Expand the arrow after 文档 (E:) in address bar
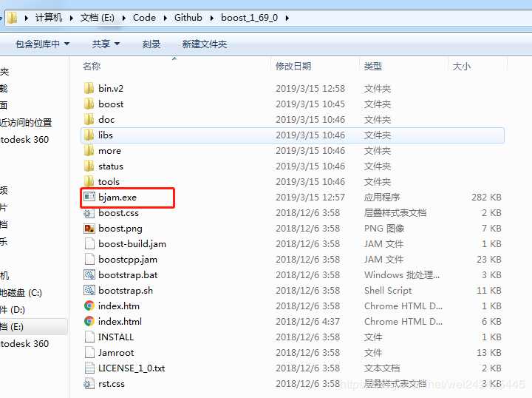 [124, 18]
